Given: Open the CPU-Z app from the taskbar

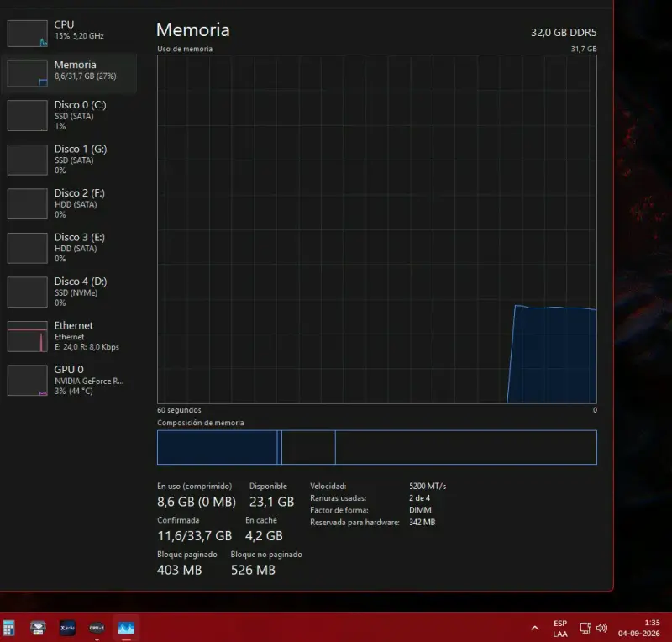Looking at the screenshot, I should point(97,628).
